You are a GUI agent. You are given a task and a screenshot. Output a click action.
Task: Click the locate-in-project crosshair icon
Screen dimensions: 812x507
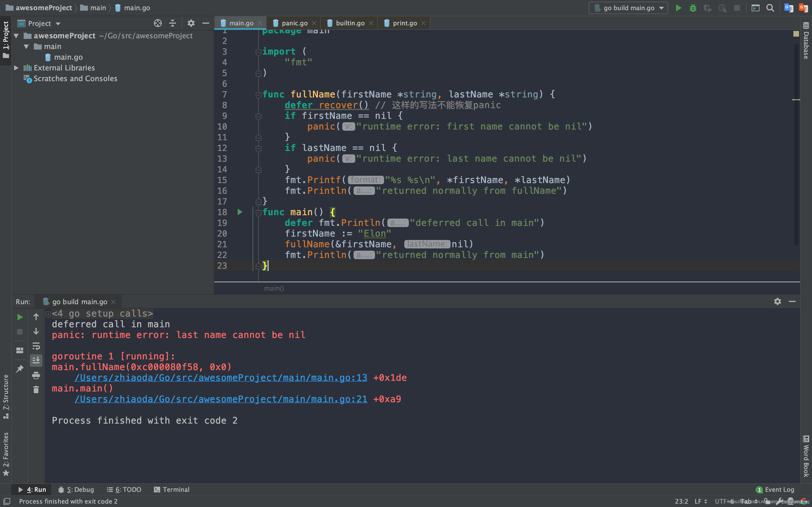158,23
